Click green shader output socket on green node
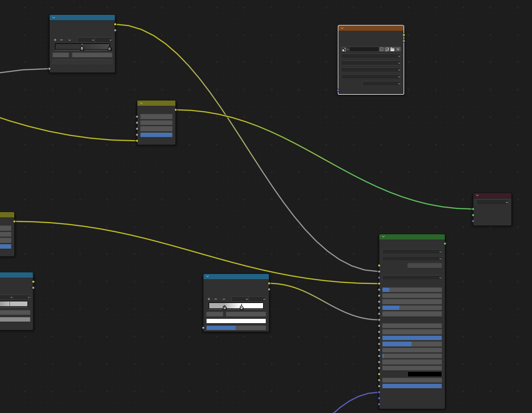532x413 pixels. pyautogui.click(x=445, y=244)
